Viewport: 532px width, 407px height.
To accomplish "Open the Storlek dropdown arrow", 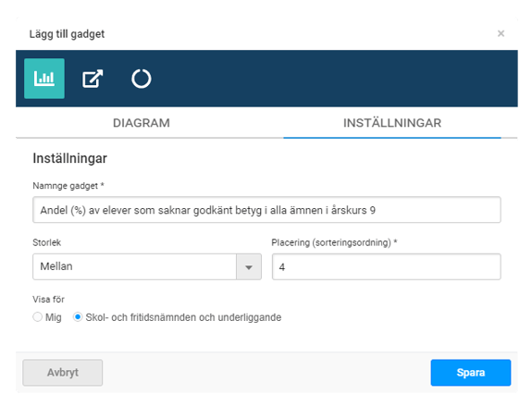I will pos(249,267).
